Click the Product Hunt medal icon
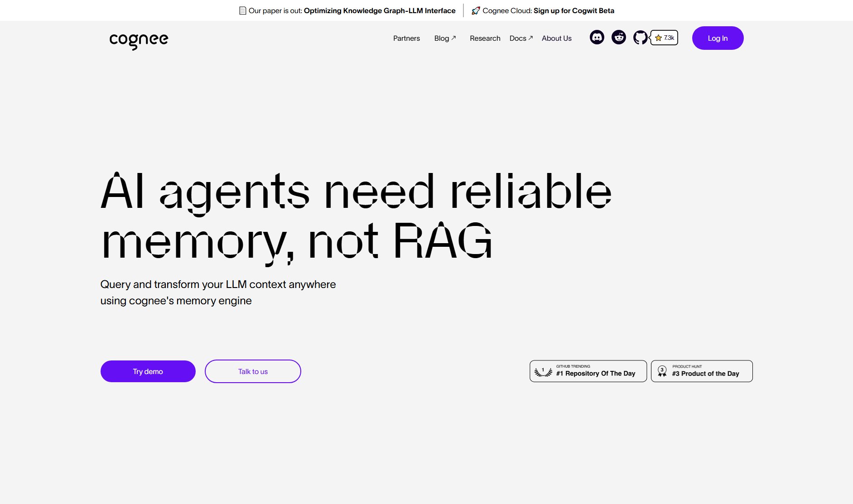This screenshot has width=853, height=504. pos(662,371)
